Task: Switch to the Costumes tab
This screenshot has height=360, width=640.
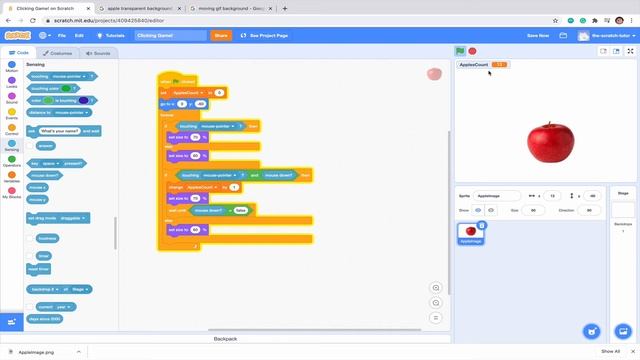Action: [57, 53]
